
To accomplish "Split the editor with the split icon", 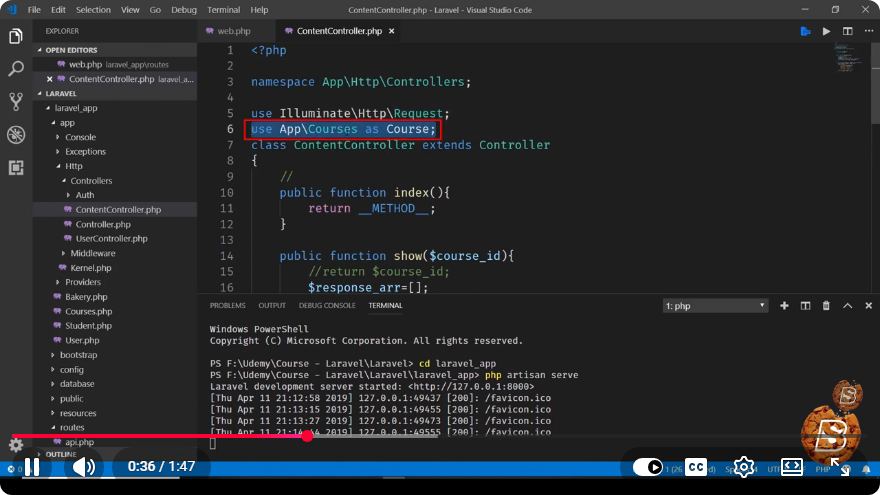I will pyautogui.click(x=847, y=31).
